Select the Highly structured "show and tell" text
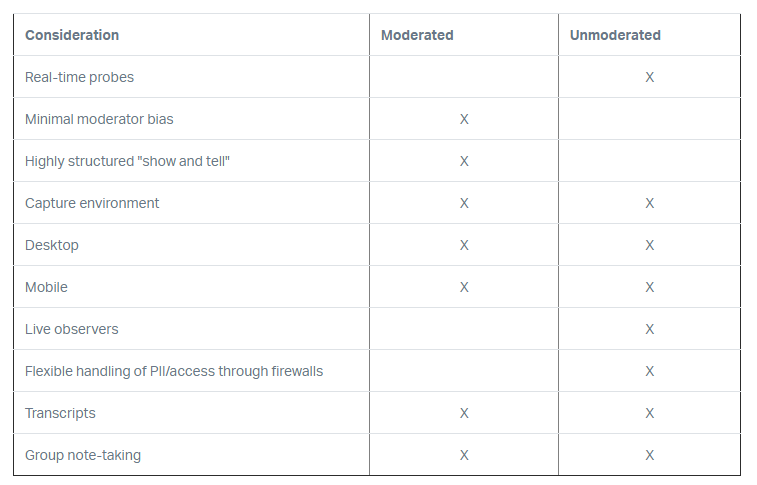The height and width of the screenshot is (485, 757). pyautogui.click(x=128, y=161)
